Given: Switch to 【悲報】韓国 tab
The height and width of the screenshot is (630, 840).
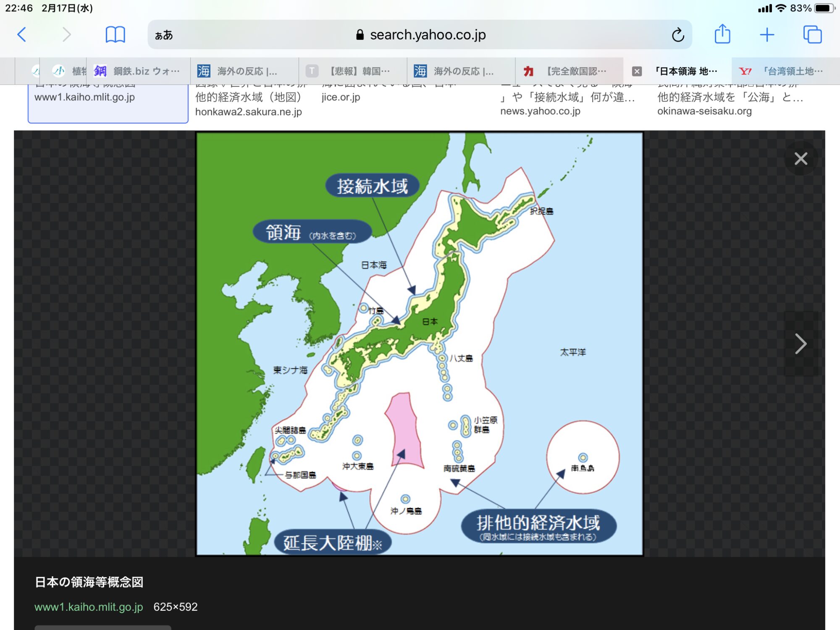Looking at the screenshot, I should [353, 71].
